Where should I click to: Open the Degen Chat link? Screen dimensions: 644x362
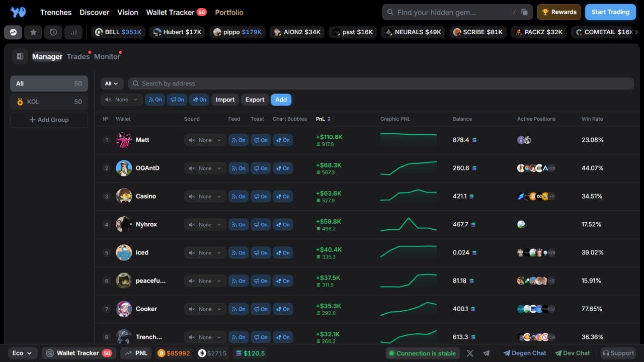[525, 353]
